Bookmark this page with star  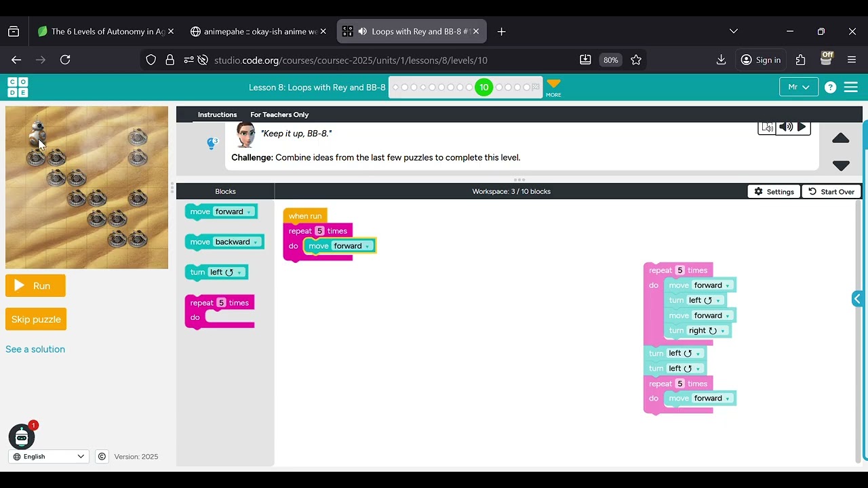point(636,60)
